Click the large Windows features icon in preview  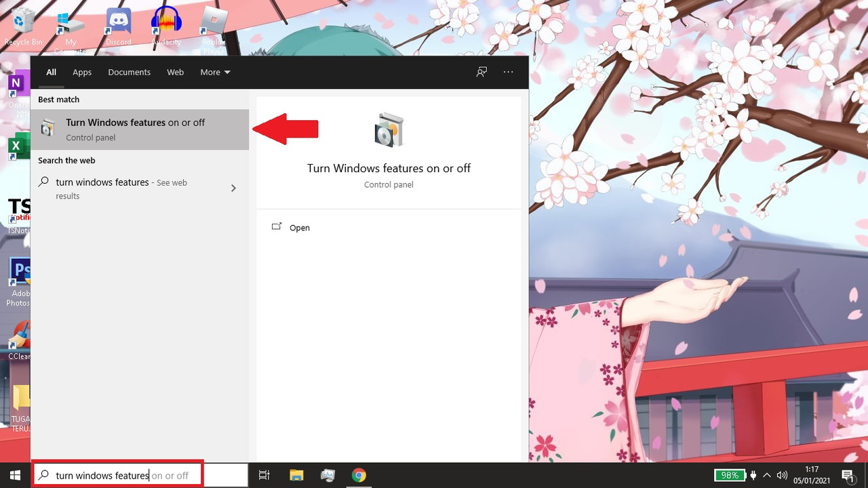(x=389, y=130)
